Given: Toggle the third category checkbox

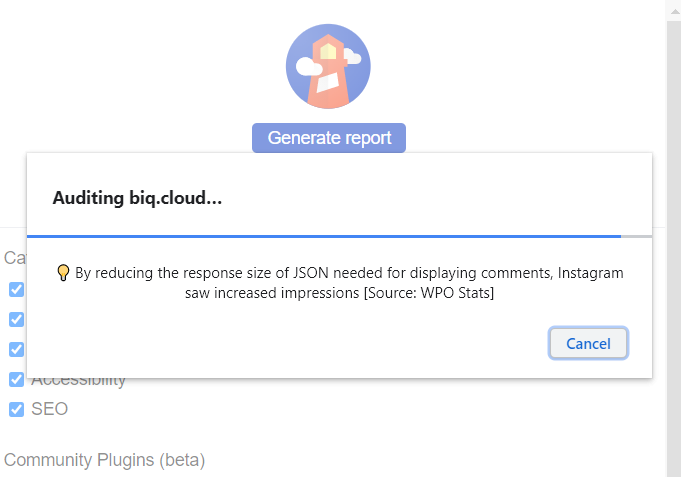Looking at the screenshot, I should point(17,349).
